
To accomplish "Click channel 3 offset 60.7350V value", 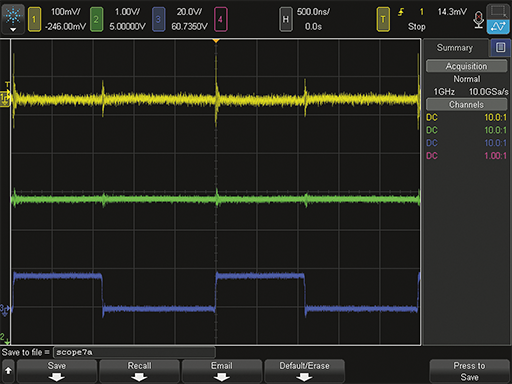I will pos(189,26).
